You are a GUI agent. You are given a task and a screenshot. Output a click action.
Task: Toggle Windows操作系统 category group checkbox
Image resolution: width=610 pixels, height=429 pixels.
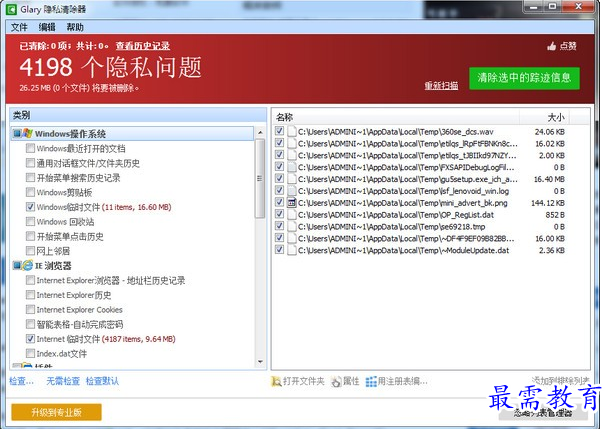tap(17, 133)
